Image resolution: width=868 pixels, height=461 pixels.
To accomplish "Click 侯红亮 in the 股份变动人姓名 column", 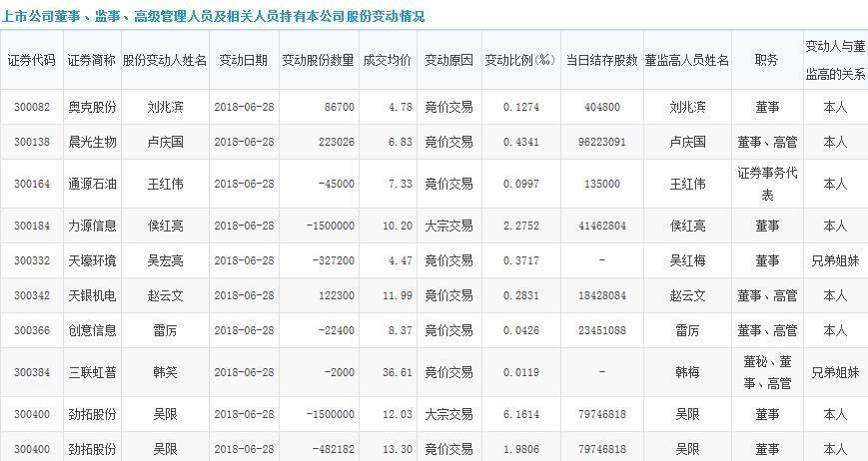I will [x=165, y=227].
